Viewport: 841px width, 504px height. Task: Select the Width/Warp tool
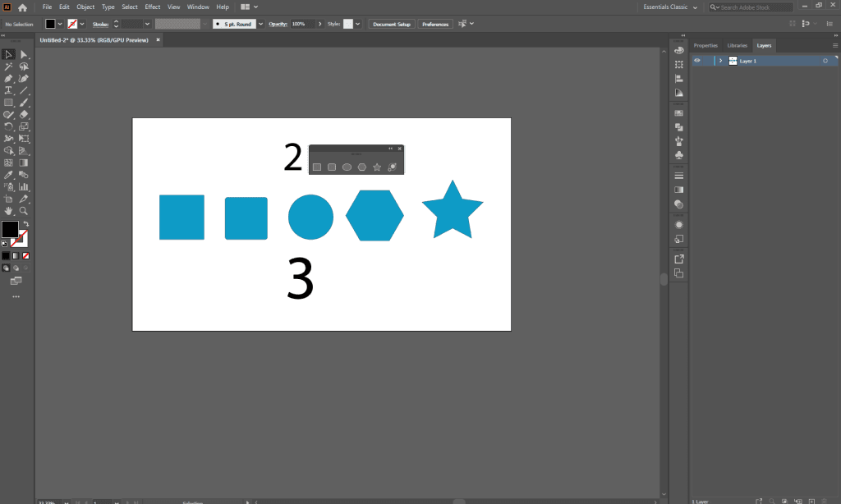tap(8, 139)
